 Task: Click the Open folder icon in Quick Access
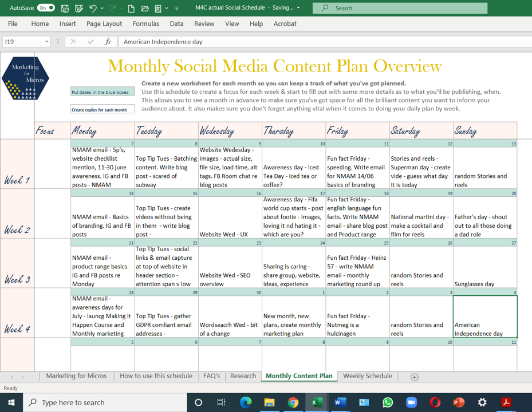coord(145,8)
